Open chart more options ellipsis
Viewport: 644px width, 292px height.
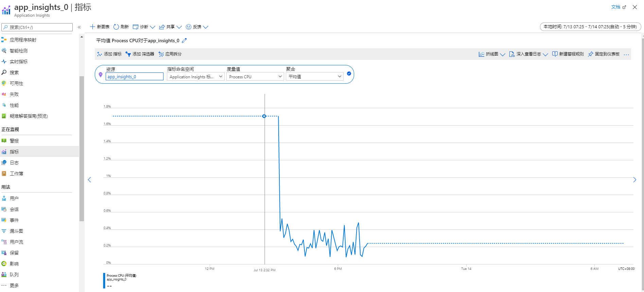coord(626,54)
